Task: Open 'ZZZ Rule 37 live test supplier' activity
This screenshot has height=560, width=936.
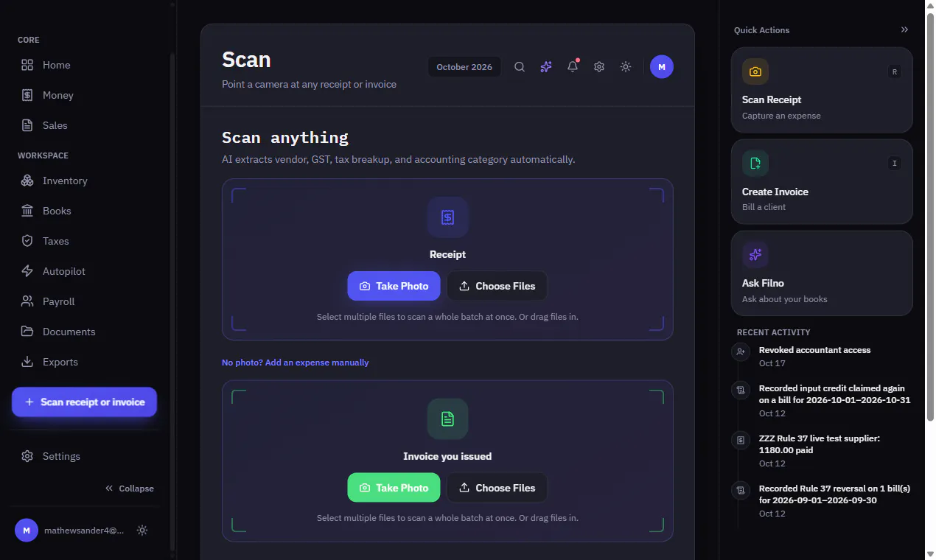Action: [x=822, y=450]
